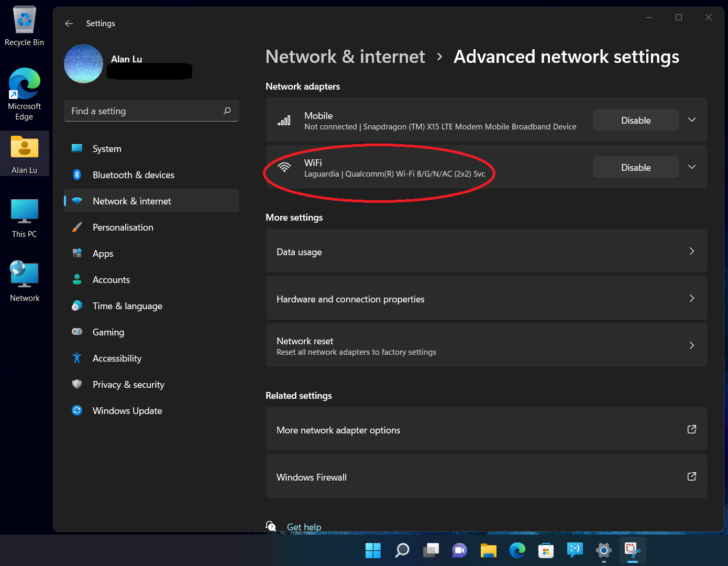
Task: Click the WiFi signal strength icon
Action: [x=284, y=167]
